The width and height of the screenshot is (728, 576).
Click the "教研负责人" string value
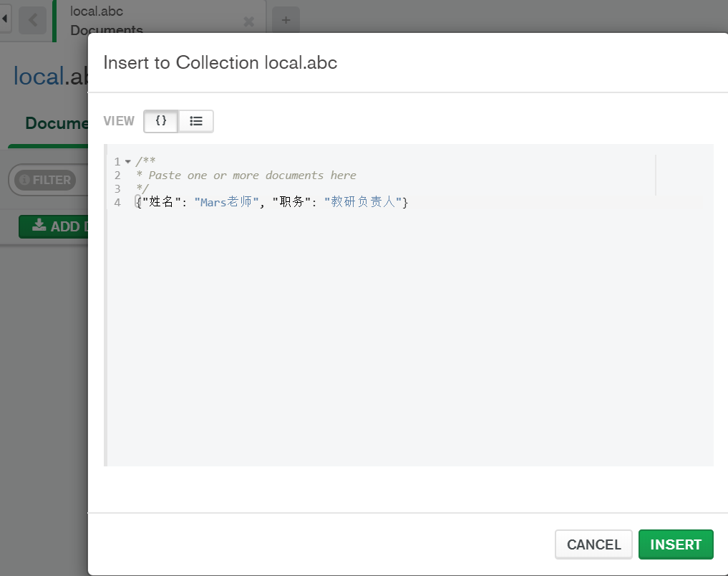tap(363, 202)
